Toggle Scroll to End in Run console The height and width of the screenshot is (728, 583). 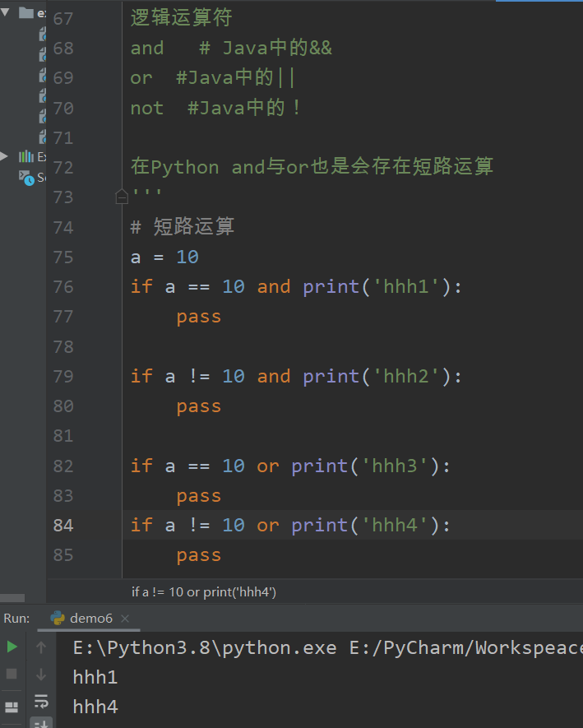41,723
